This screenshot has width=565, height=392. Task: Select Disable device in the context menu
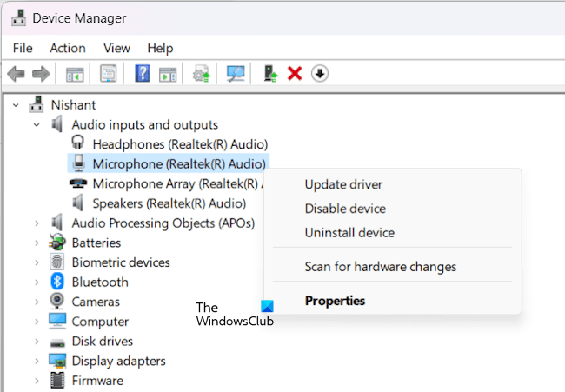coord(345,209)
